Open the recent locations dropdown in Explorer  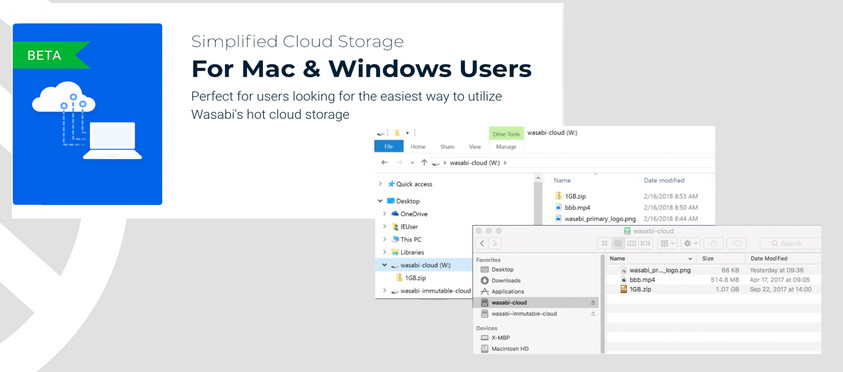tap(412, 162)
